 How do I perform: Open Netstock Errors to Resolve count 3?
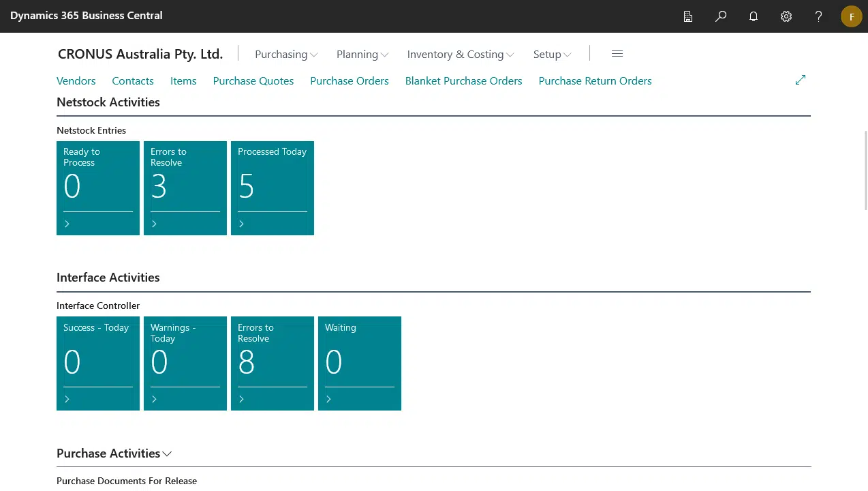click(x=159, y=186)
